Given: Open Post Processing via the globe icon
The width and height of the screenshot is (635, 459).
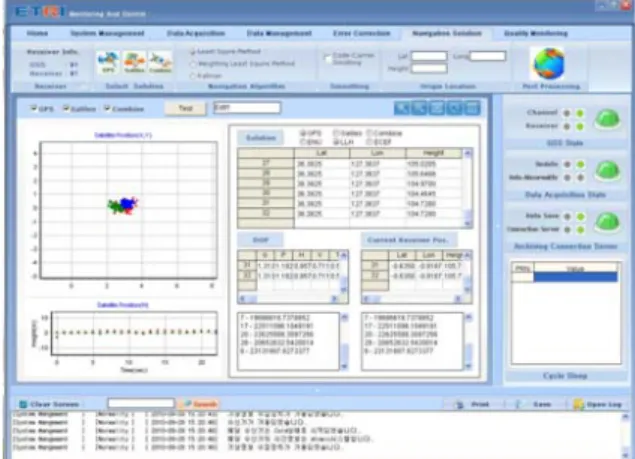Looking at the screenshot, I should (549, 63).
